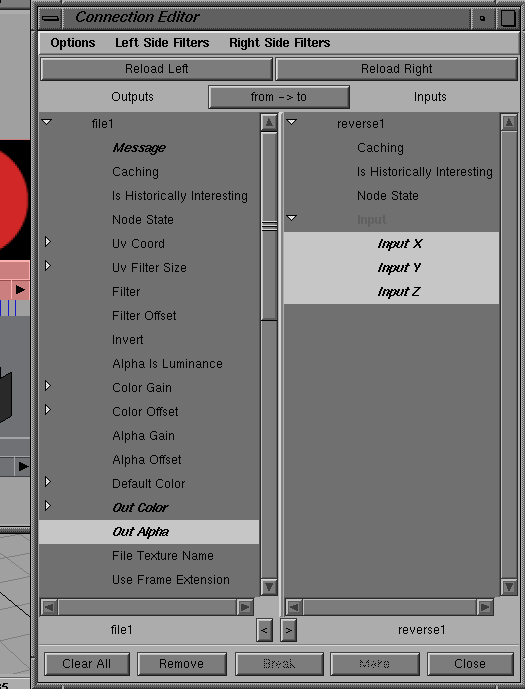Click the left pane scroll-up arrow
The height and width of the screenshot is (689, 525).
[x=269, y=123]
